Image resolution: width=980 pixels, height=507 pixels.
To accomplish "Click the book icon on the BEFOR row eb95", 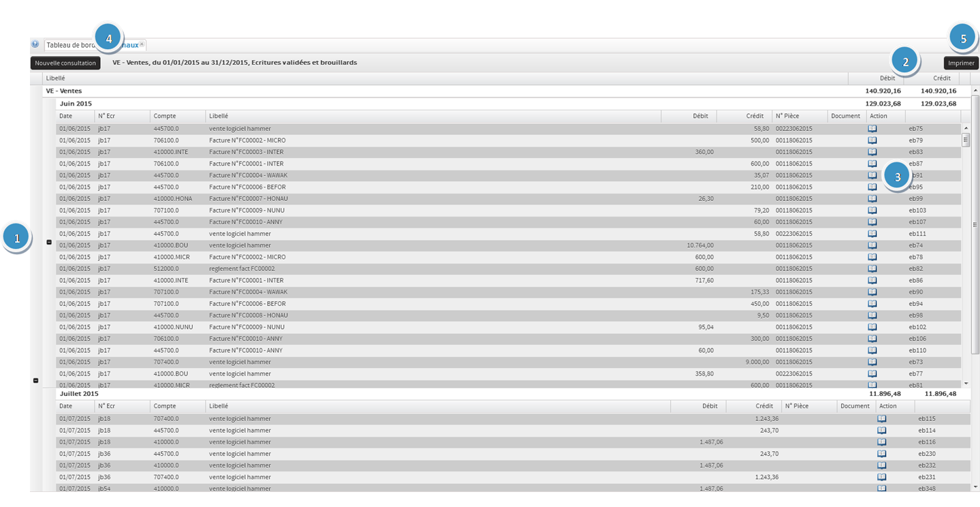I will tap(872, 187).
